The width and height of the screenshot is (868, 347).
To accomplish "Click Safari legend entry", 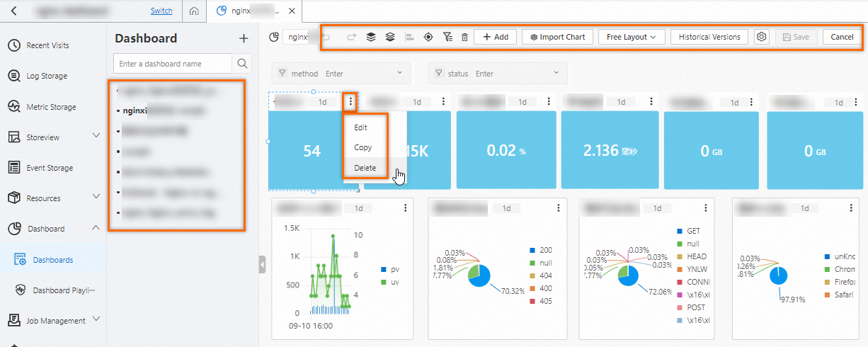I will click(840, 295).
